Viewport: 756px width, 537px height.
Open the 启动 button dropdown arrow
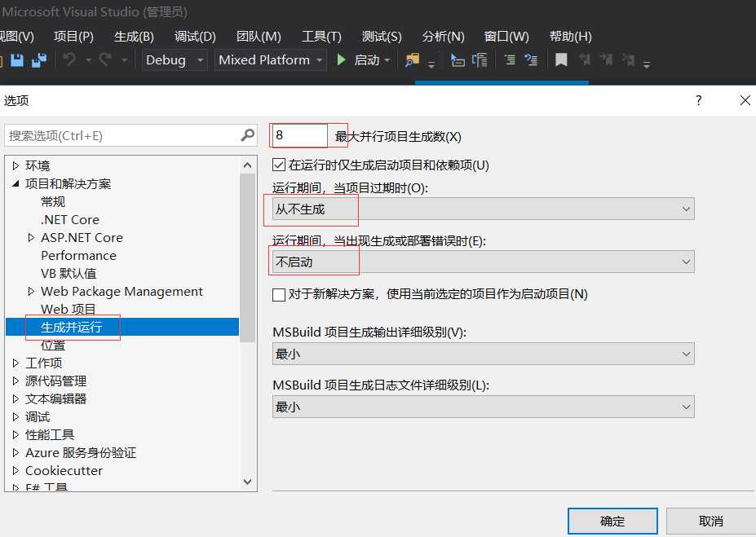[387, 60]
